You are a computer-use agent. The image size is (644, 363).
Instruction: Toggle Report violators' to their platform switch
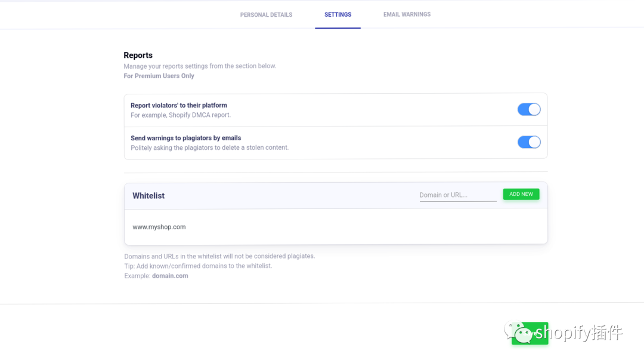coord(529,109)
